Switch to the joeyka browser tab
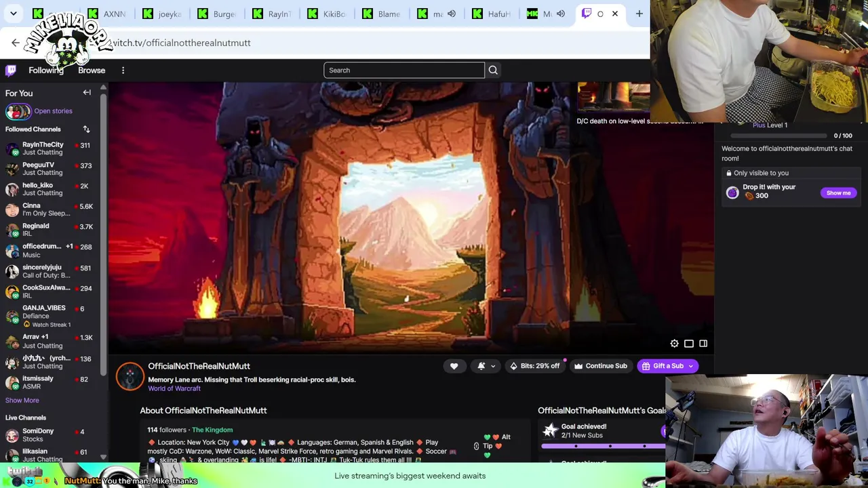The width and height of the screenshot is (868, 488). (162, 14)
